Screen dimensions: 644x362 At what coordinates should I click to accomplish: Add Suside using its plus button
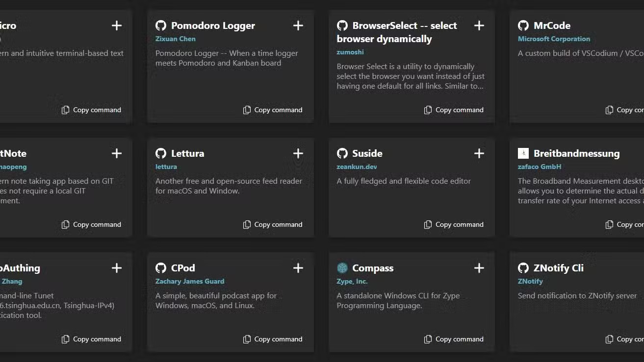tap(479, 153)
